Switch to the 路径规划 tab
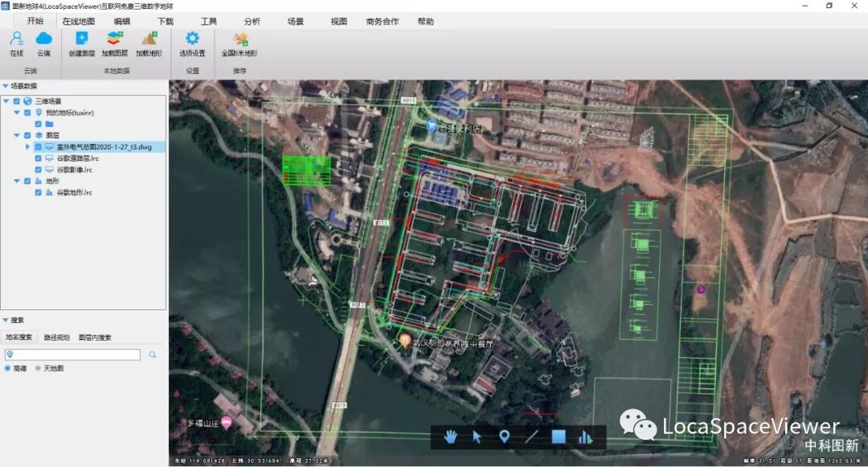This screenshot has height=467, width=868. click(56, 337)
